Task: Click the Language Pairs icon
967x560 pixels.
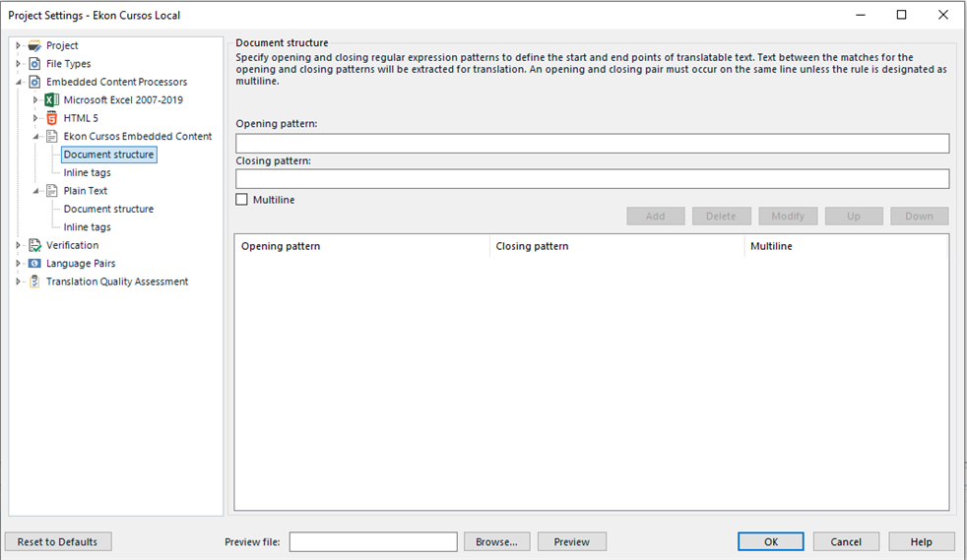Action: [x=34, y=264]
